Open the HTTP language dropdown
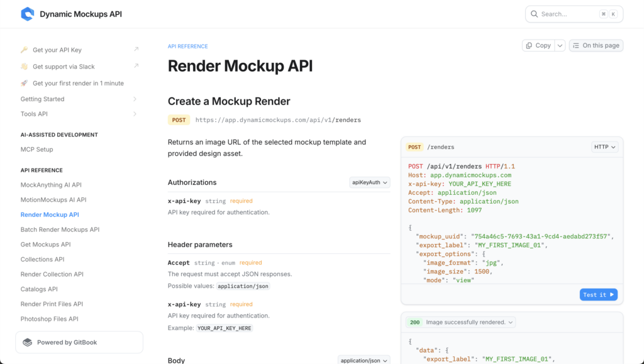644x364 pixels. [x=604, y=147]
